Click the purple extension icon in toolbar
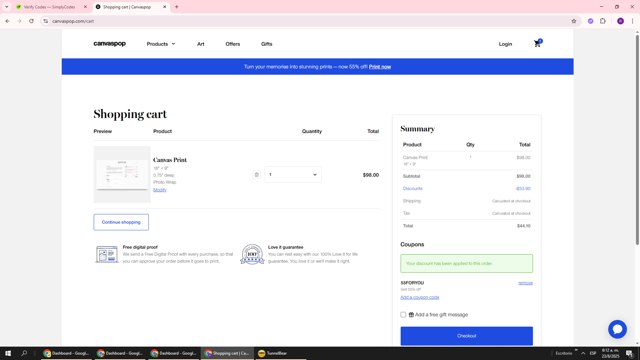 click(590, 21)
